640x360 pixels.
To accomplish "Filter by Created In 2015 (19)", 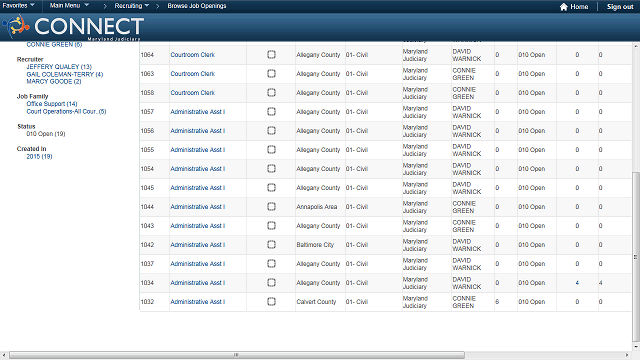I will click(39, 156).
